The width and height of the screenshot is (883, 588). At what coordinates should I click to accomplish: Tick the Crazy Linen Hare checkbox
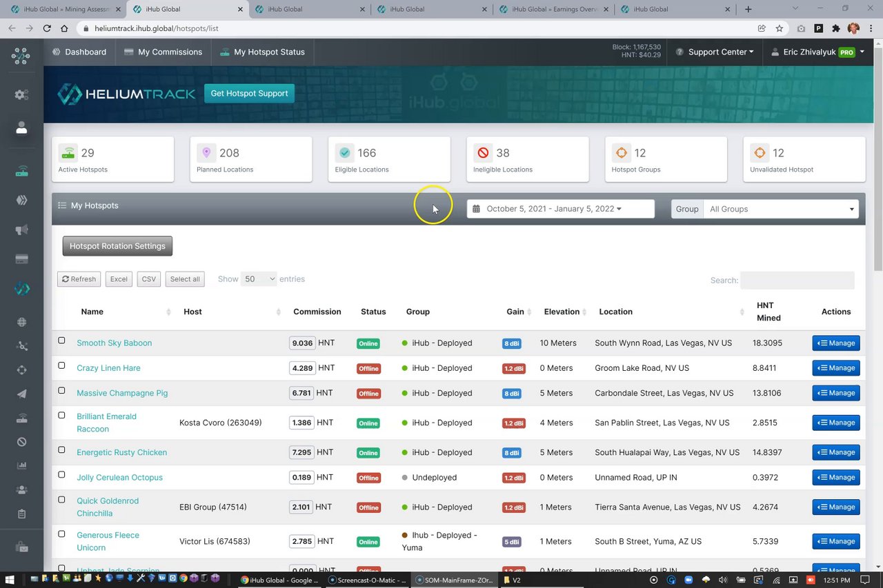click(x=61, y=365)
